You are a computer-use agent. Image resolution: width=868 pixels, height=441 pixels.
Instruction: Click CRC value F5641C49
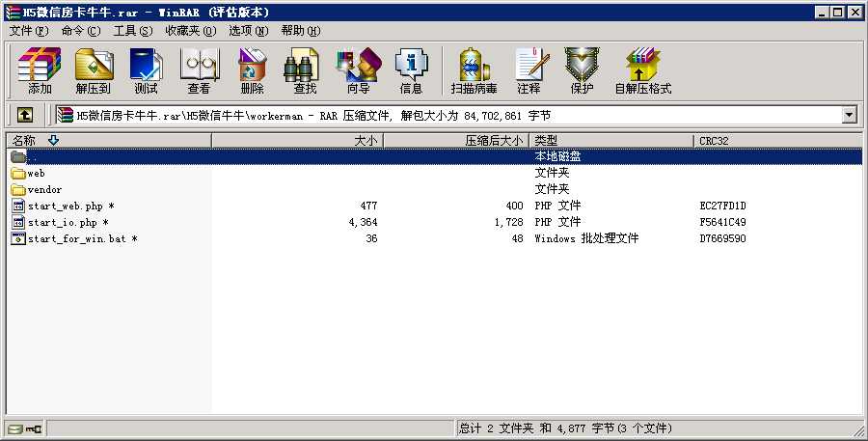pyautogui.click(x=722, y=222)
